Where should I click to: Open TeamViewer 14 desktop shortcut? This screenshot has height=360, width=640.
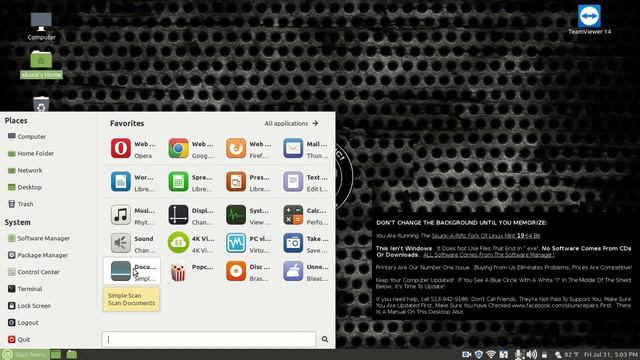coord(589,19)
